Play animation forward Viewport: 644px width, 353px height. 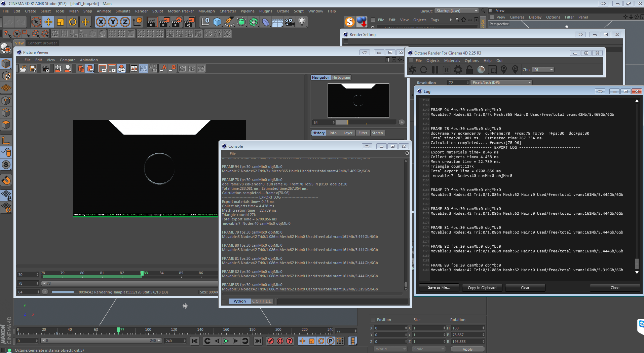coord(226,341)
